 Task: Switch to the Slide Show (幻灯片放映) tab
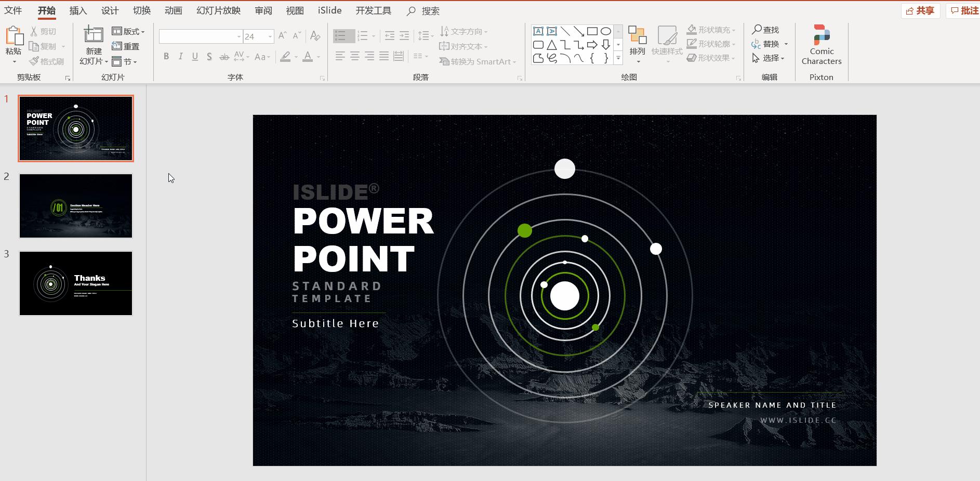[x=218, y=10]
